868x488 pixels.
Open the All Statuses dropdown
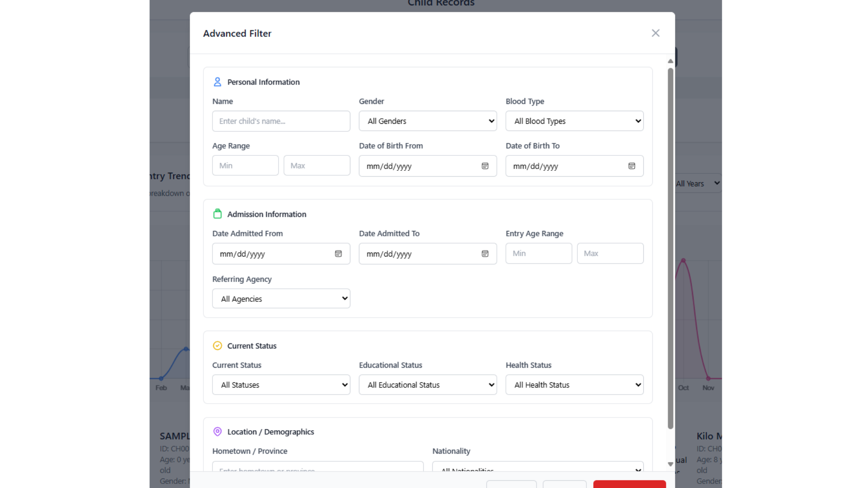pos(281,385)
